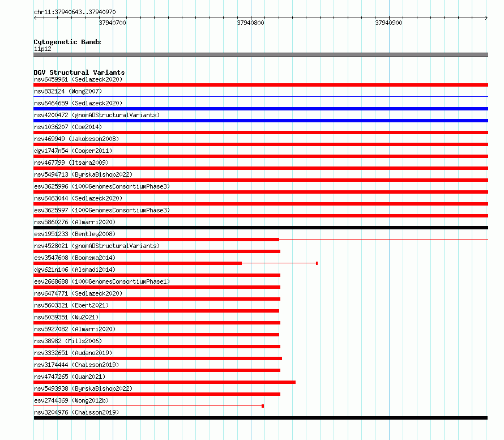The height and width of the screenshot is (440, 504).
Task: Click the nsv6459961 (Sedlazeck2020) label
Action: coord(78,79)
